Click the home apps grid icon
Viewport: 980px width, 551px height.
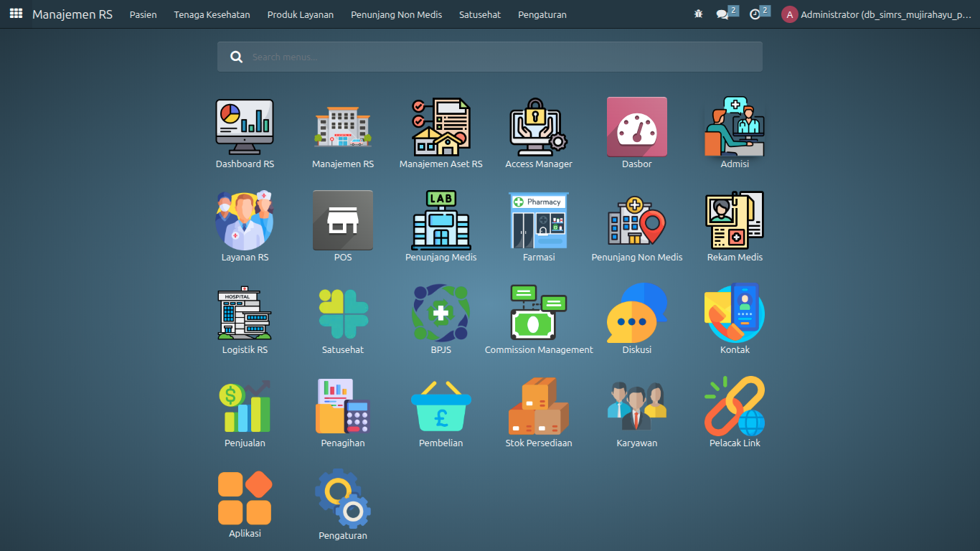tap(16, 14)
